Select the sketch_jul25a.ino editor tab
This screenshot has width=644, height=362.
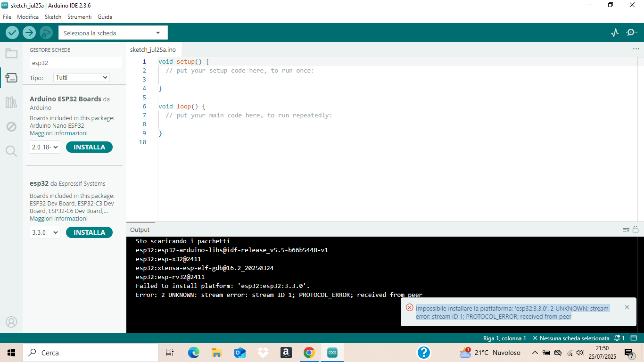click(153, 49)
